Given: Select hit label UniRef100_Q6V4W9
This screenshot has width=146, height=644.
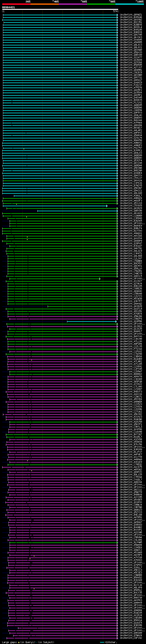Looking at the screenshot, I should coord(131,50).
